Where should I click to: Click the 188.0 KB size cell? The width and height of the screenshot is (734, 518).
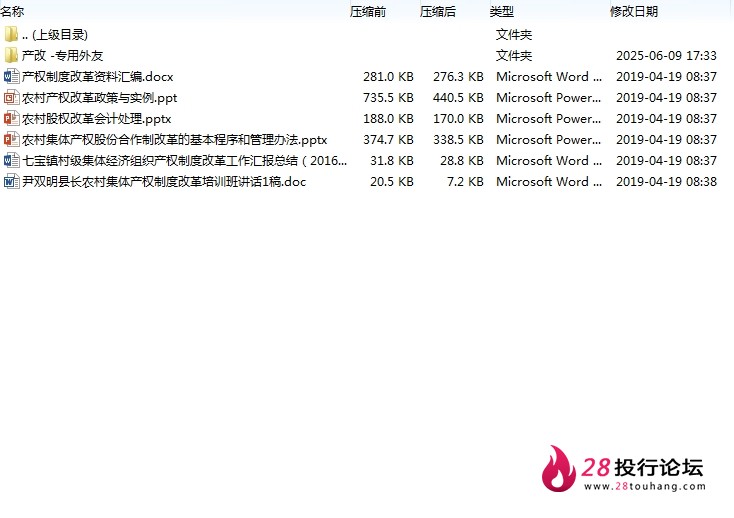pyautogui.click(x=389, y=119)
